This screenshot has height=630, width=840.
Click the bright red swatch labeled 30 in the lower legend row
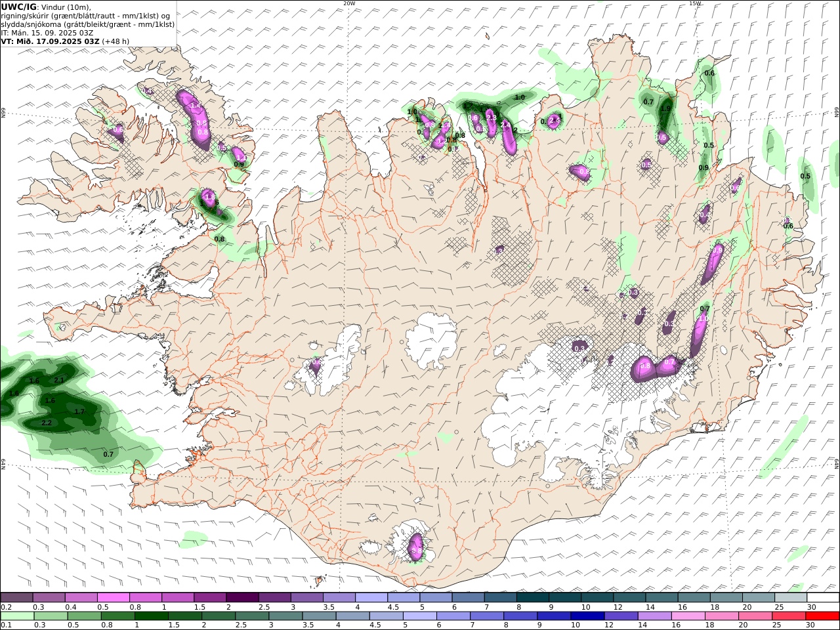coord(822,616)
